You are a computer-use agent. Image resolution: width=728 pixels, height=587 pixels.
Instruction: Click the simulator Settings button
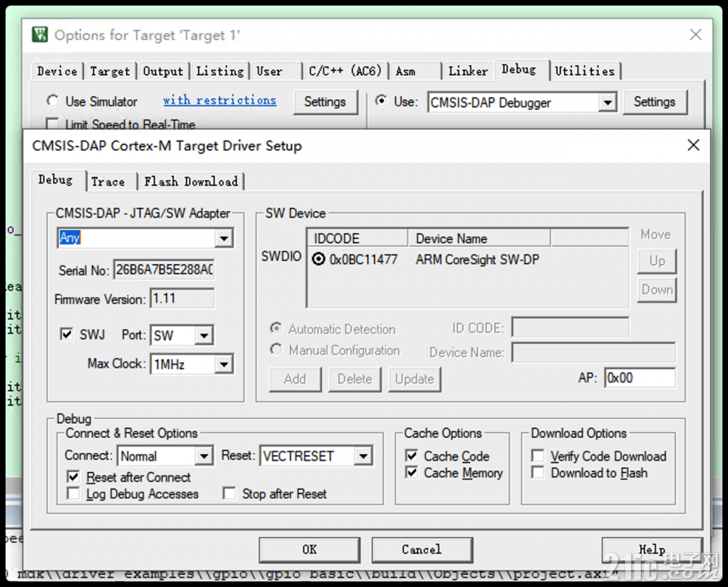(325, 102)
